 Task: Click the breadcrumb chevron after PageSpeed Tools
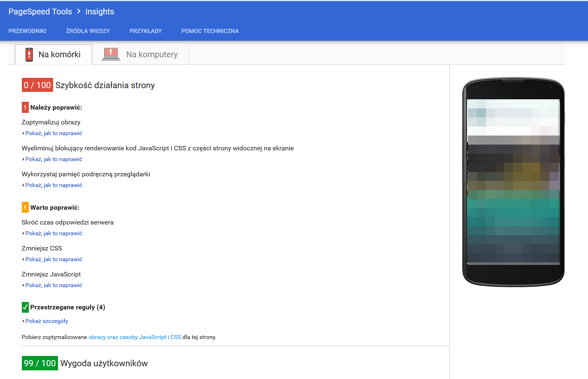[x=79, y=12]
